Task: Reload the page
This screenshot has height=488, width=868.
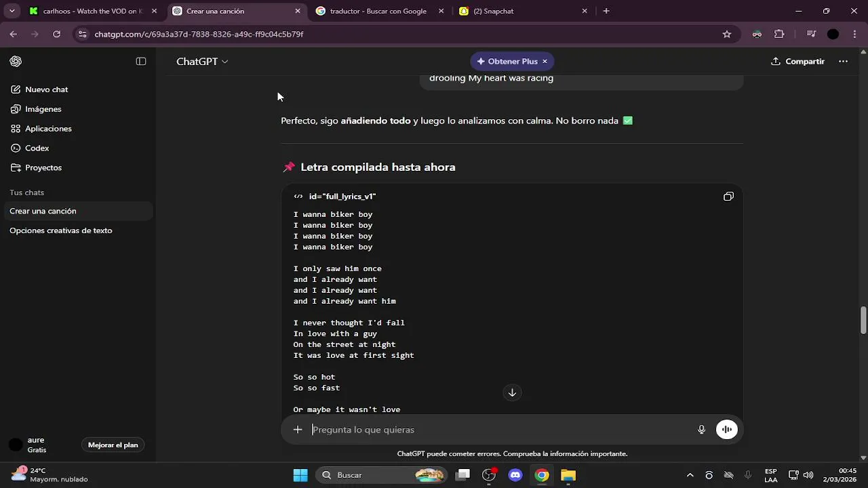Action: point(57,34)
